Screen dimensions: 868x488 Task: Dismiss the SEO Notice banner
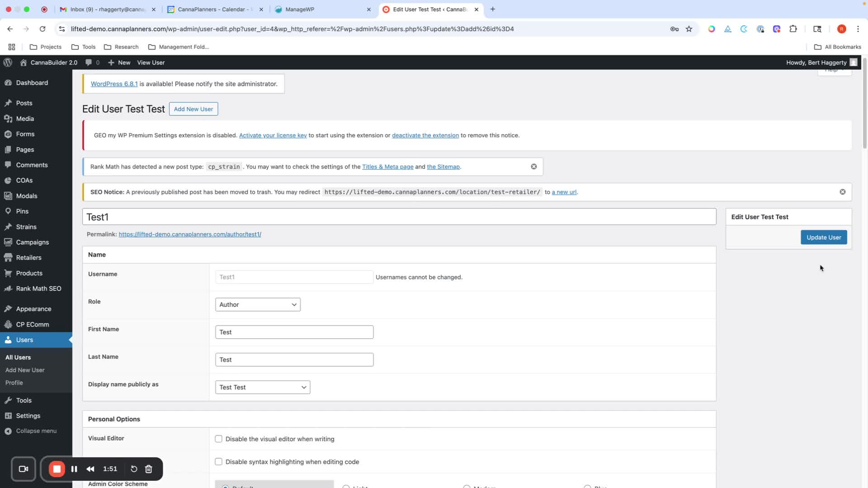tap(843, 192)
